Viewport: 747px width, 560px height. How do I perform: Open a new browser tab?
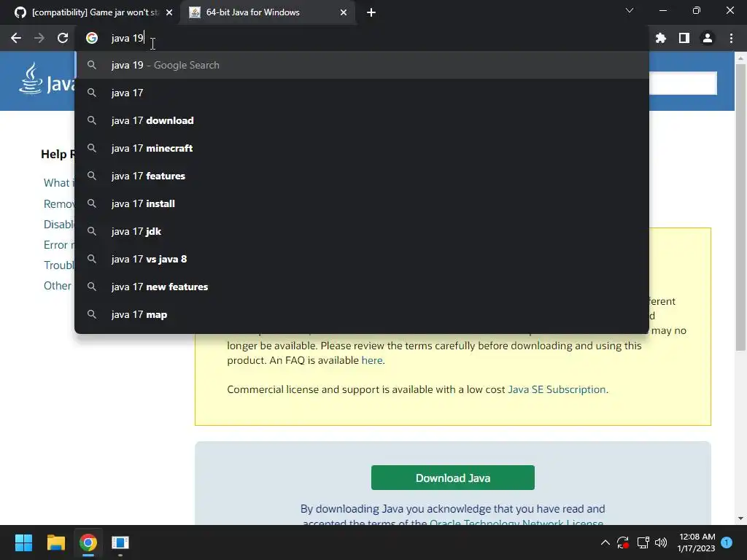371,12
